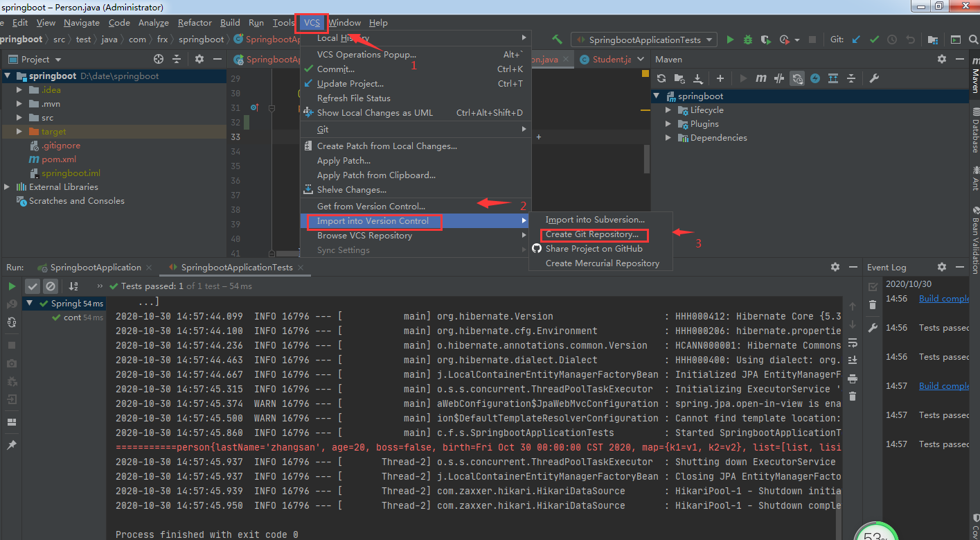The height and width of the screenshot is (540, 980).
Task: Execute Maven goal m icon
Action: pyautogui.click(x=761, y=78)
